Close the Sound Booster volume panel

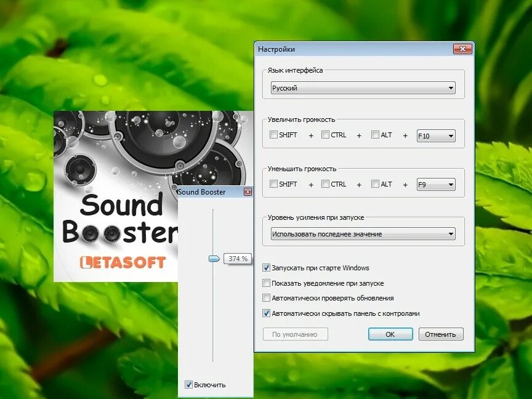click(x=248, y=192)
